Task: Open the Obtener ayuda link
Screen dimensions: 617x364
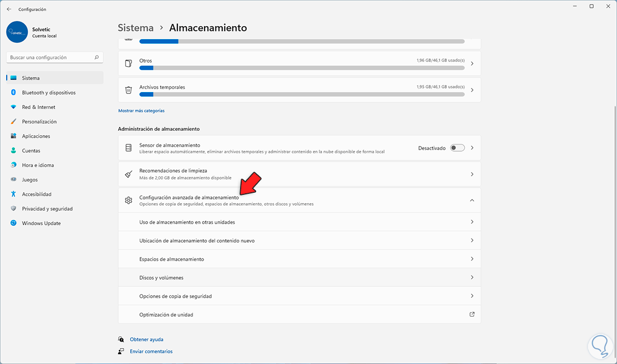Action: 147,339
